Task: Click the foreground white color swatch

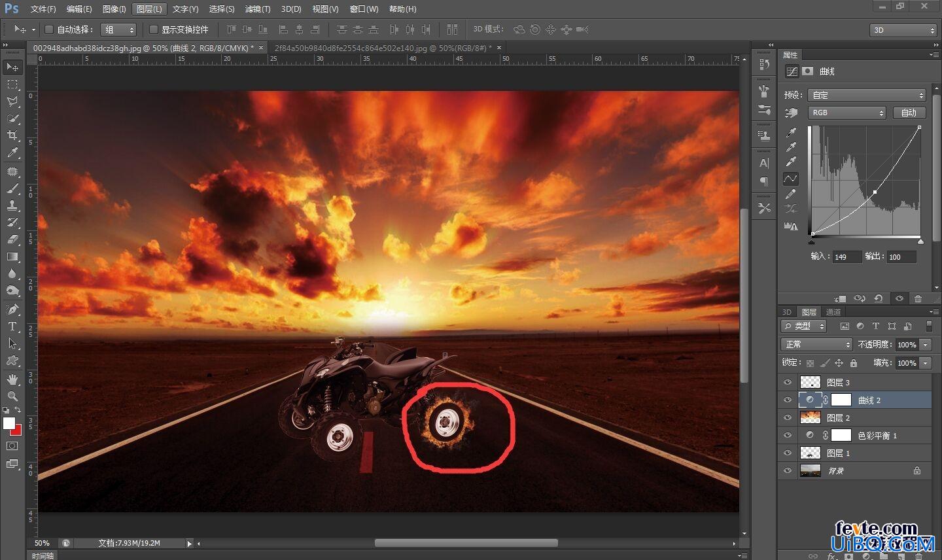Action: click(x=9, y=423)
